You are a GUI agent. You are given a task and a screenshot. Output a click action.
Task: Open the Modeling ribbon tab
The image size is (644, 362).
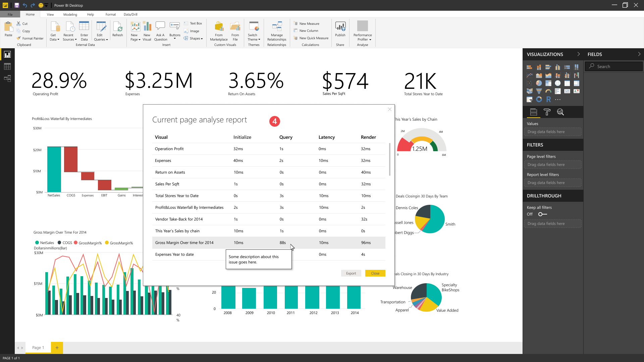(x=70, y=14)
